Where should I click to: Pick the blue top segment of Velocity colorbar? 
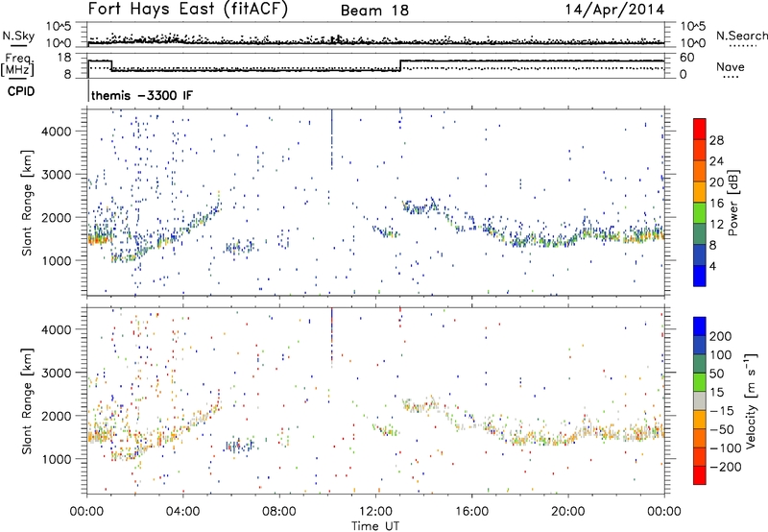[x=700, y=326]
